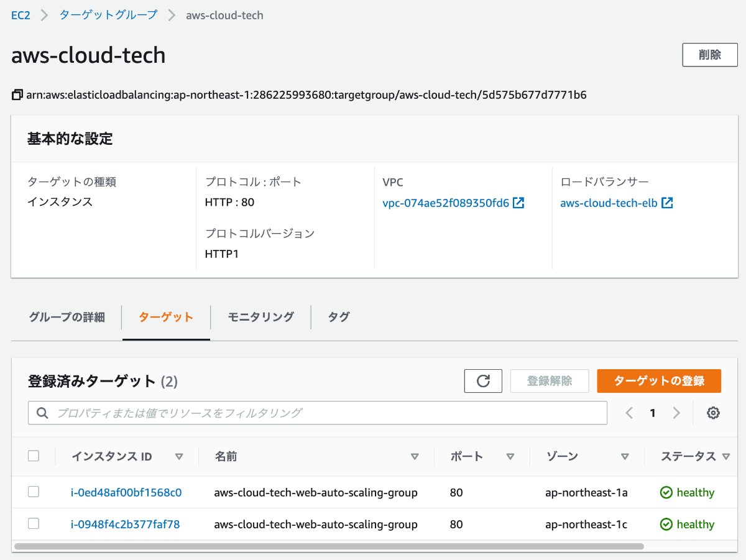Click the breadcrumb chevron after EC2
The image size is (746, 560).
[44, 16]
